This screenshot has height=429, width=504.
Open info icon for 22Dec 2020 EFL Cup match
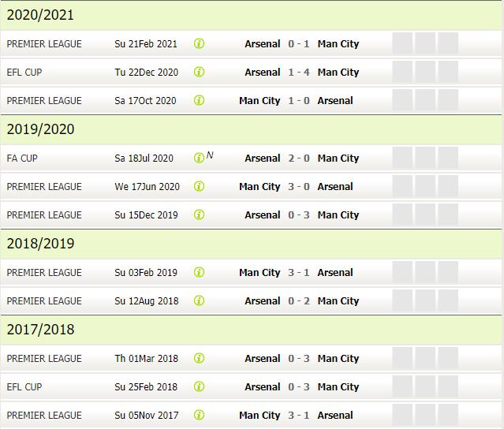[199, 72]
